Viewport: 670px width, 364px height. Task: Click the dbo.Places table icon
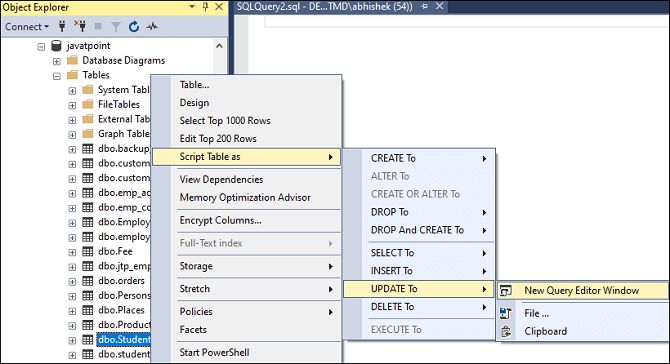[x=88, y=310]
